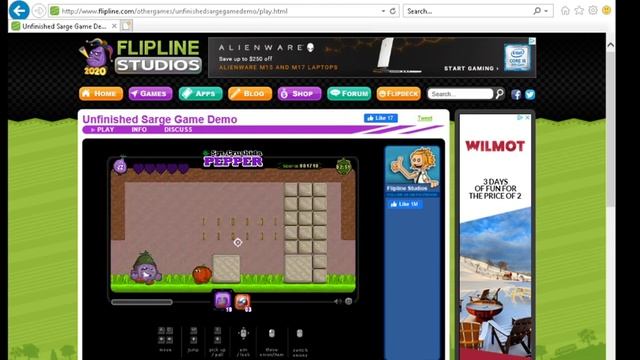The image size is (640, 360).
Task: Open the Alienware banner advertisement
Action: click(372, 58)
